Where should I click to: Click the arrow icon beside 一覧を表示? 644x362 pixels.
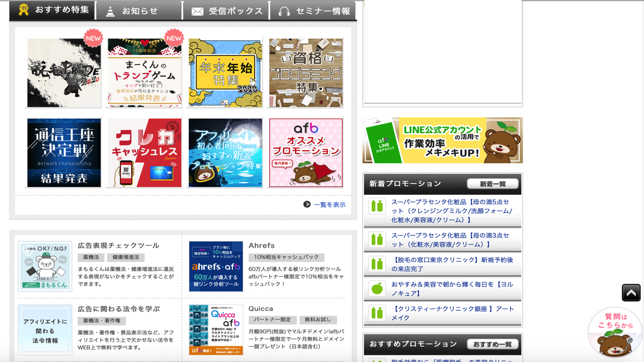[307, 204]
